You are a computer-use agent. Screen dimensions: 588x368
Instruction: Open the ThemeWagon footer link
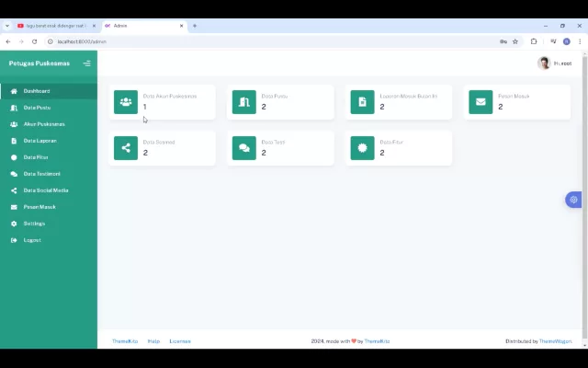tap(555, 341)
